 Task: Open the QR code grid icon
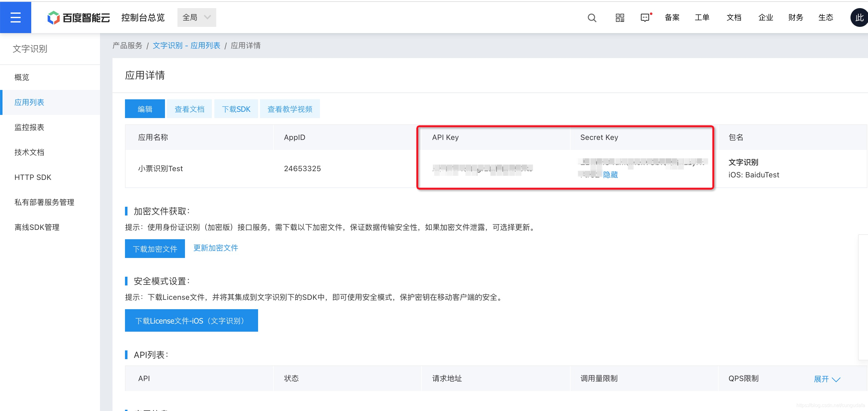[620, 17]
